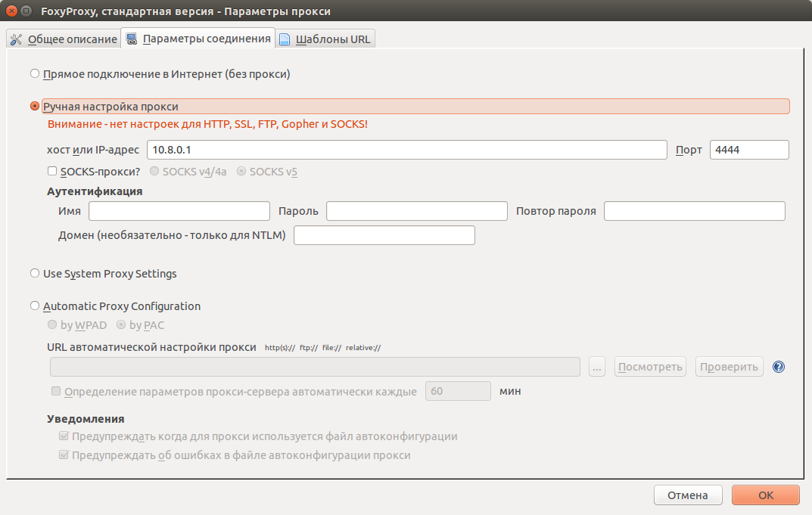
Task: Focus the Пароль input field
Action: (417, 211)
